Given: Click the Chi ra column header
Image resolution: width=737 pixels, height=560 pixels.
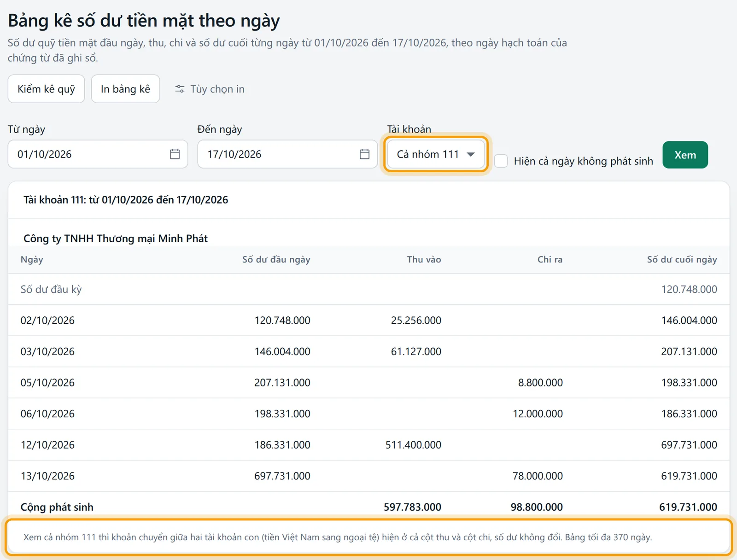Looking at the screenshot, I should tap(550, 259).
